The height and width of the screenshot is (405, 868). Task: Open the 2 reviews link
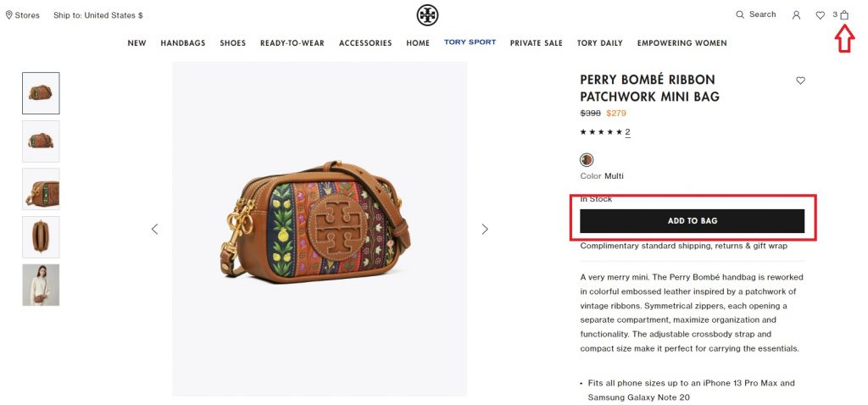click(628, 131)
